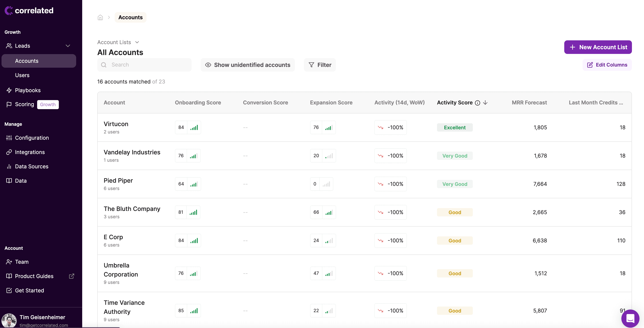Image resolution: width=644 pixels, height=328 pixels.
Task: Toggle Show unidentified accounts
Action: click(x=248, y=65)
